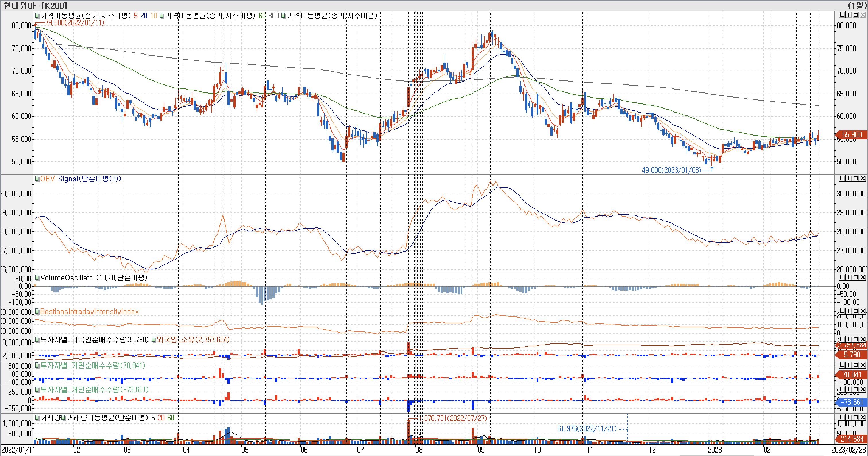The width and height of the screenshot is (868, 456).
Task: Click L-shaped button in 외국인순매수수량 pane
Action: click(842, 339)
